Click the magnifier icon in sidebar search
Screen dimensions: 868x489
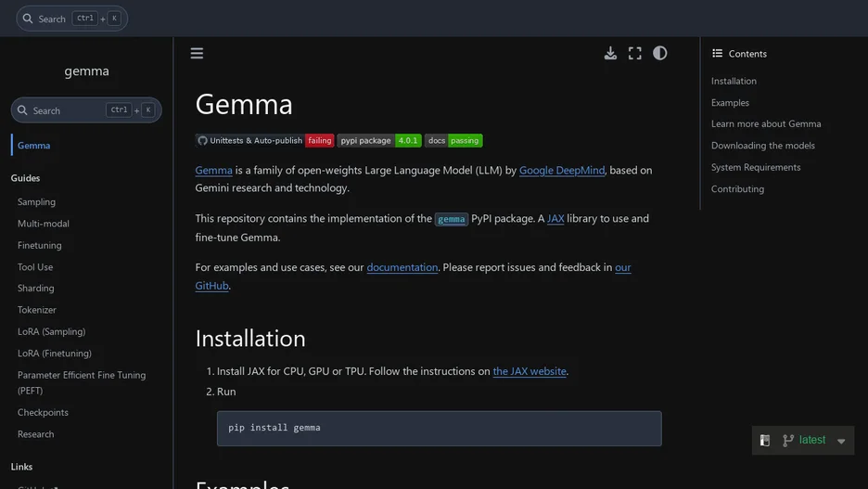[x=22, y=110]
